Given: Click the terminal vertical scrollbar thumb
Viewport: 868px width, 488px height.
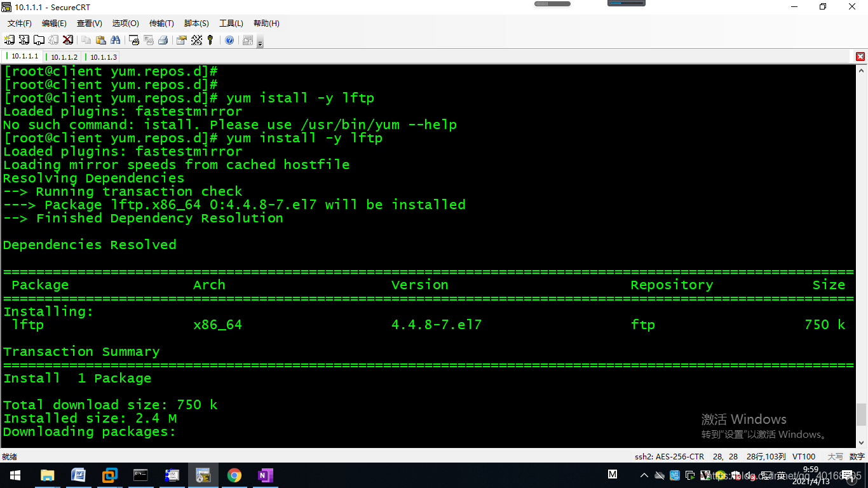Looking at the screenshot, I should point(861,414).
